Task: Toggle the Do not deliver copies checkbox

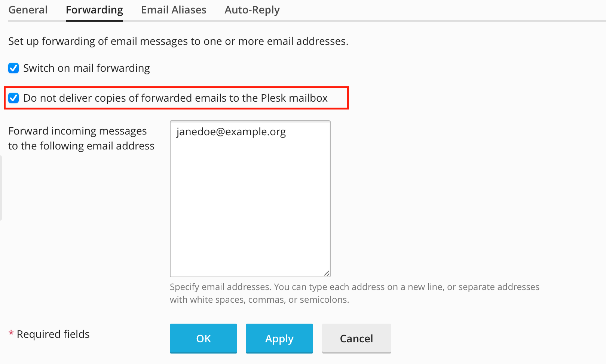Action: (13, 98)
